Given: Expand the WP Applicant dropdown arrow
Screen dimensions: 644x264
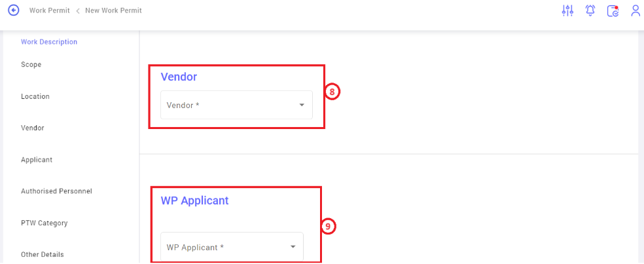Looking at the screenshot, I should pos(293,247).
